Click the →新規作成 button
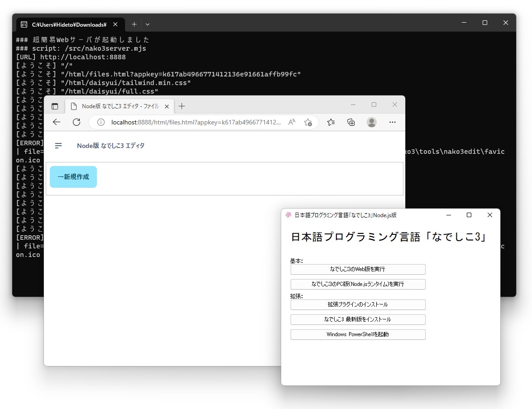 pyautogui.click(x=73, y=177)
